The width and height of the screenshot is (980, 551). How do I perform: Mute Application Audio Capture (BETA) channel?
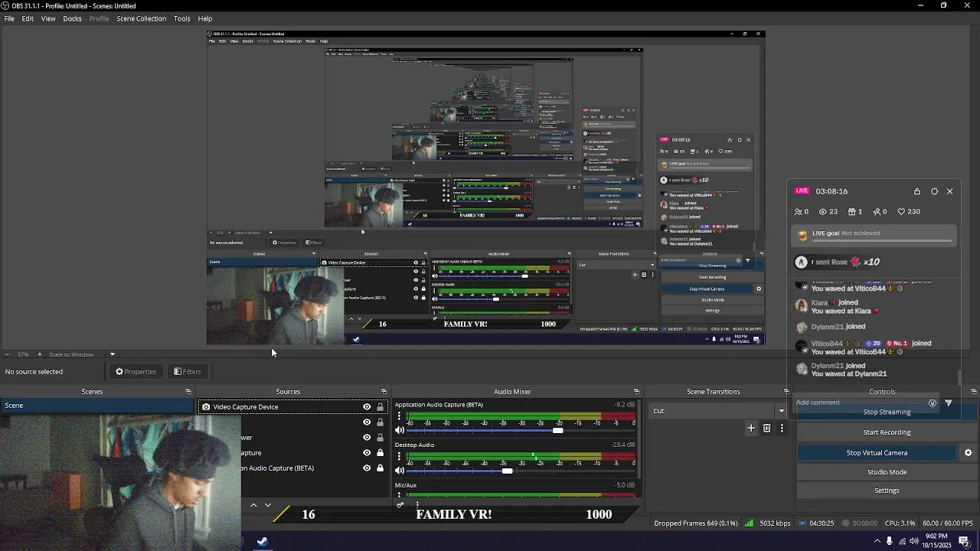(400, 430)
